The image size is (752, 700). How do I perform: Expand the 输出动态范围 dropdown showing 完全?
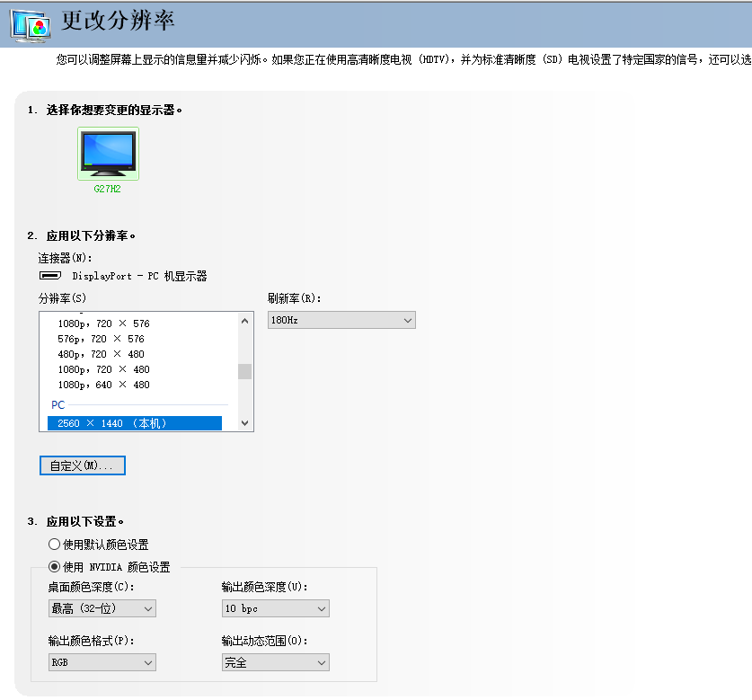(x=275, y=662)
